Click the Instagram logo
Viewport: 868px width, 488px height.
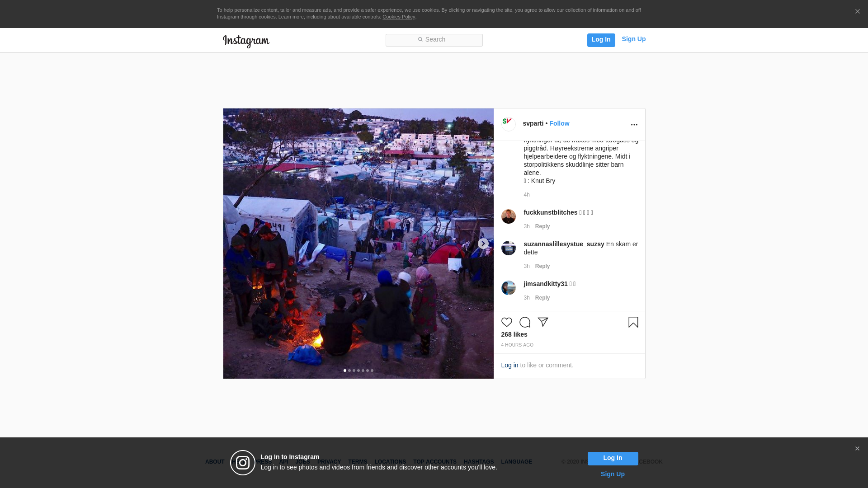pyautogui.click(x=246, y=41)
